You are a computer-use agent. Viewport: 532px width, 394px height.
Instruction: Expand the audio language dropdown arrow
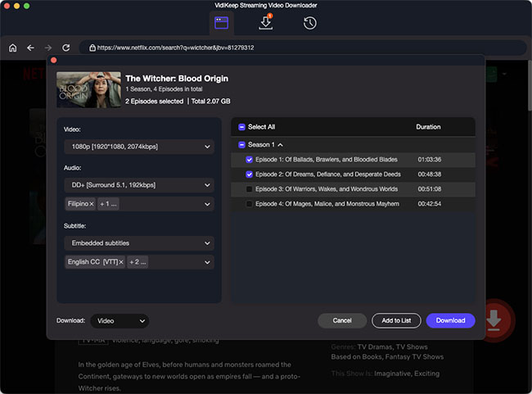coord(207,204)
